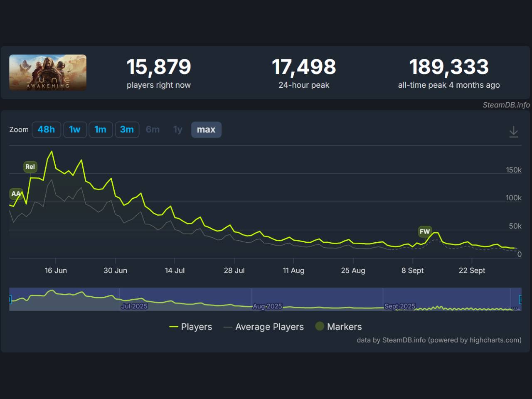The width and height of the screenshot is (532, 399).
Task: Switch chart zoom to 3m
Action: click(x=127, y=130)
